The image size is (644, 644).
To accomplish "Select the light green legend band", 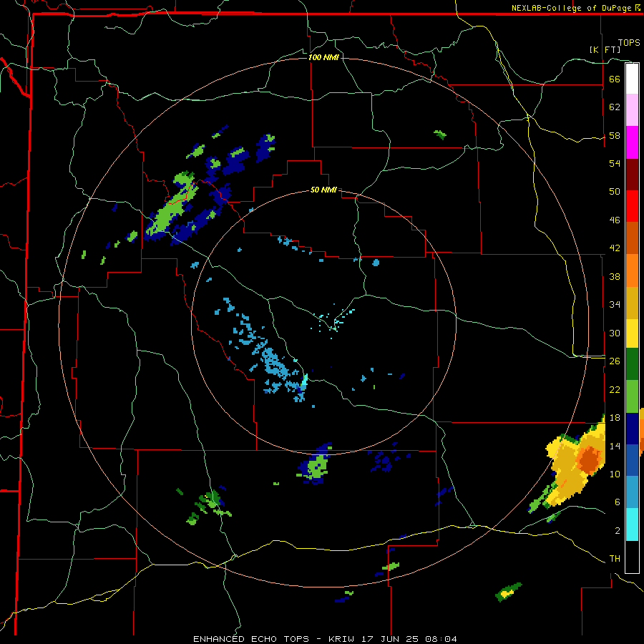I will coord(632,396).
